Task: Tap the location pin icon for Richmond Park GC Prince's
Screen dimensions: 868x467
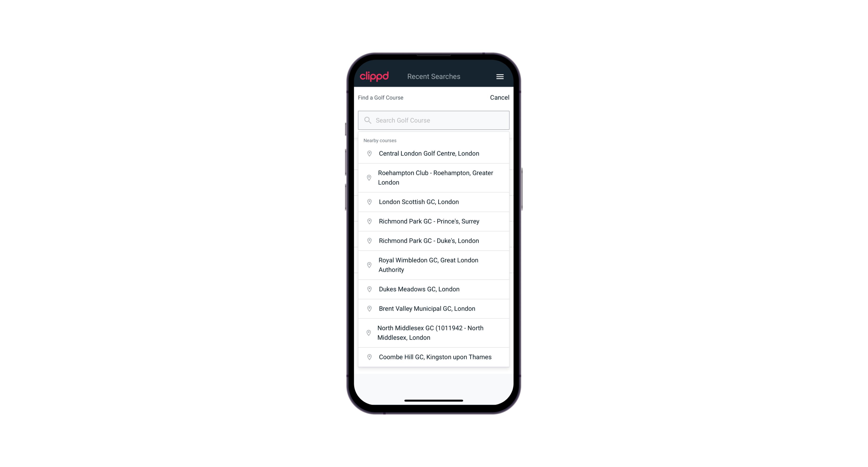Action: pos(368,221)
